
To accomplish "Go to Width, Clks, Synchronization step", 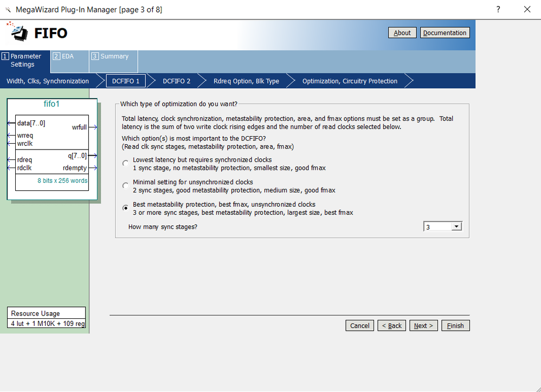I will (48, 81).
